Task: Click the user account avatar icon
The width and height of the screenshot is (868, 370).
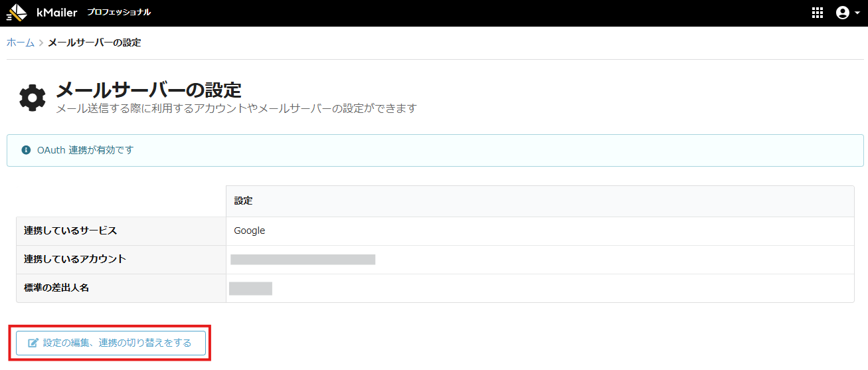Action: pos(842,13)
